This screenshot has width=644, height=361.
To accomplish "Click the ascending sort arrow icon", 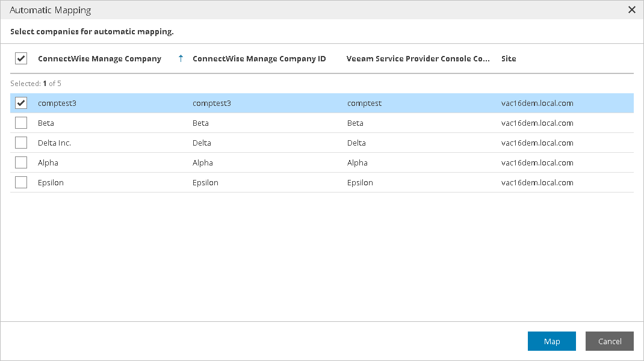I will click(x=180, y=58).
